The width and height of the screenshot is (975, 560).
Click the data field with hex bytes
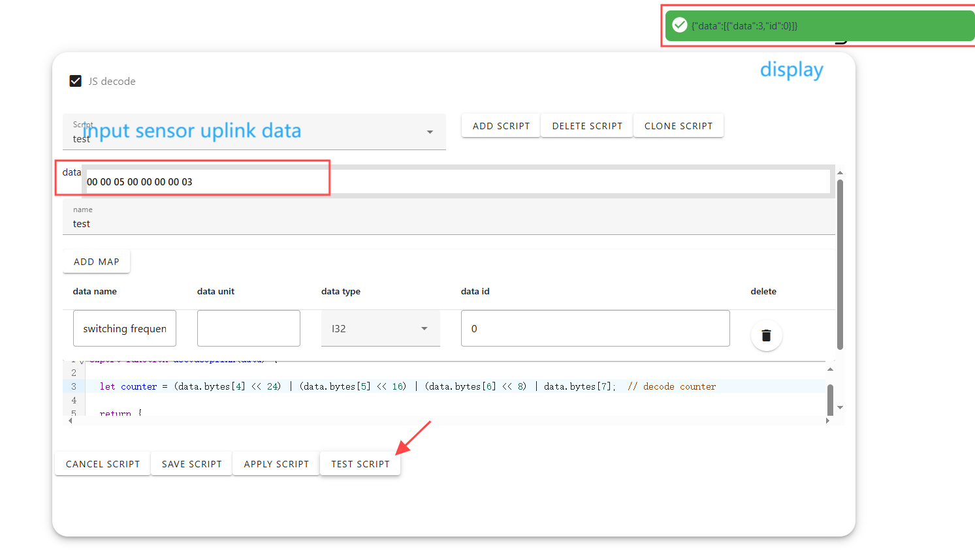[457, 182]
